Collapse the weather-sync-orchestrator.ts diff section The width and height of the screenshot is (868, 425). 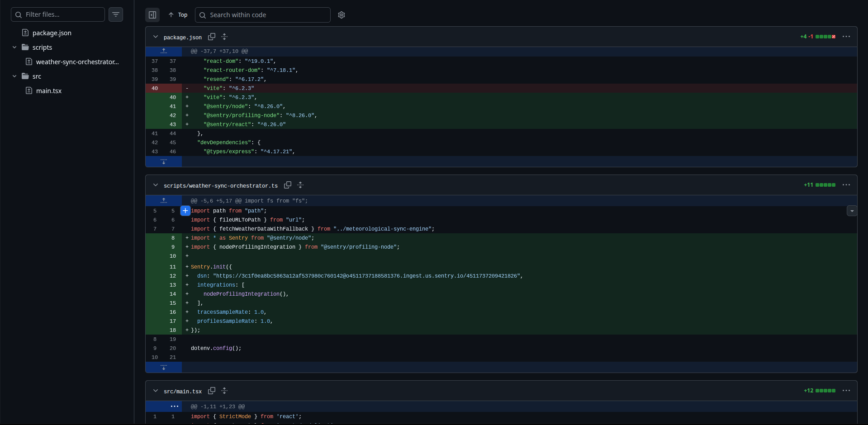click(x=156, y=185)
